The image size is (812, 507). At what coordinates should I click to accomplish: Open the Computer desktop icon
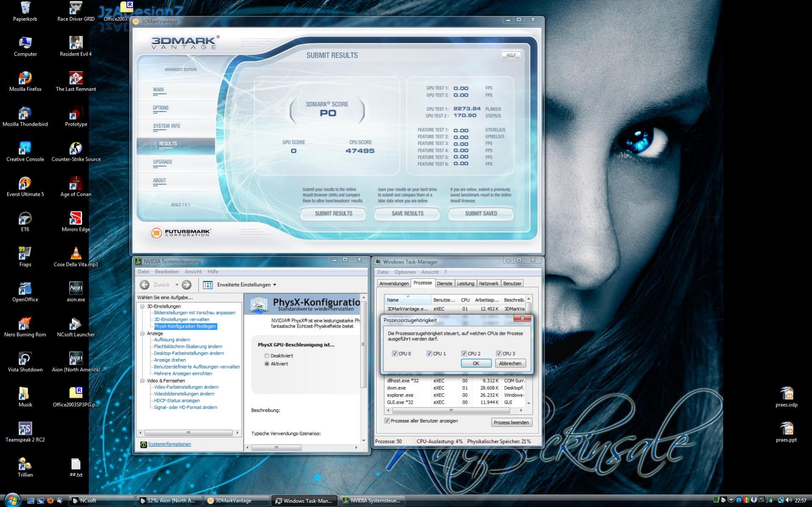pyautogui.click(x=25, y=47)
